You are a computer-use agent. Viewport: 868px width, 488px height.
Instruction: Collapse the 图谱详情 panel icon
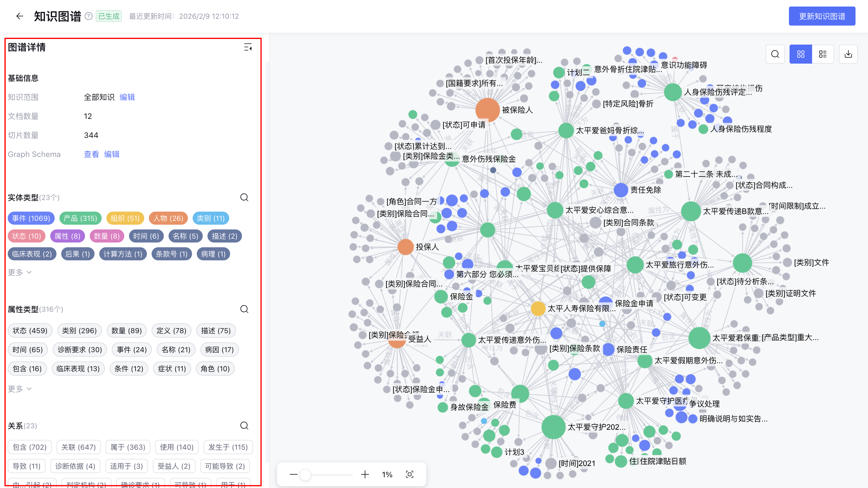click(x=248, y=48)
